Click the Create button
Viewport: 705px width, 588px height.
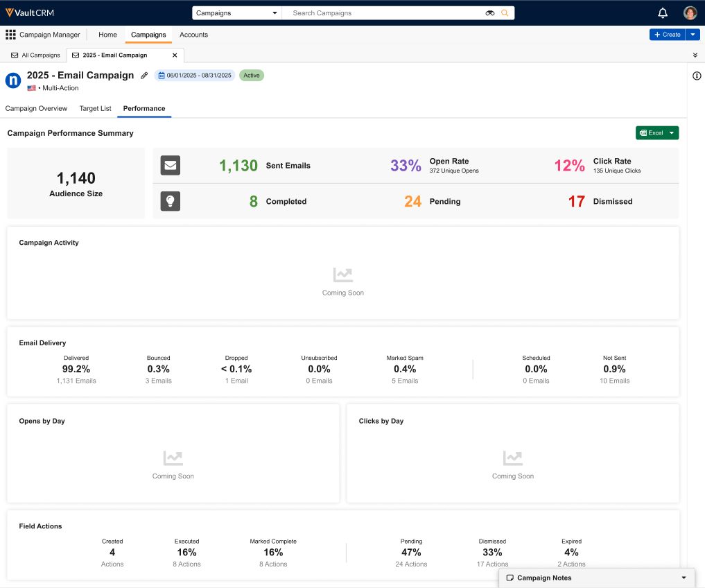667,35
